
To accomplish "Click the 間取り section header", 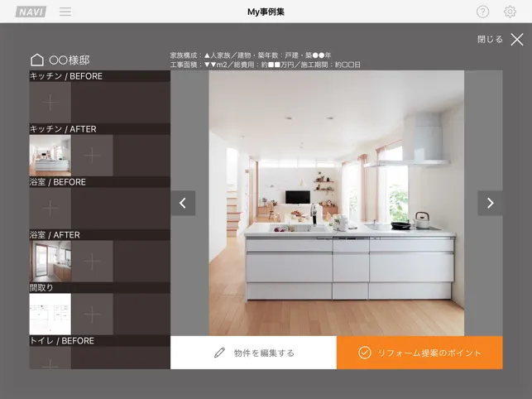I will tap(100, 288).
